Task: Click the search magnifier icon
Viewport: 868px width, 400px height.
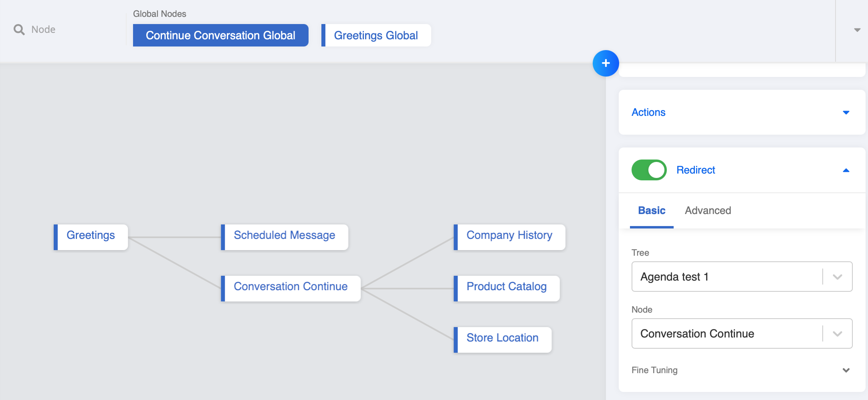Action: 19,30
